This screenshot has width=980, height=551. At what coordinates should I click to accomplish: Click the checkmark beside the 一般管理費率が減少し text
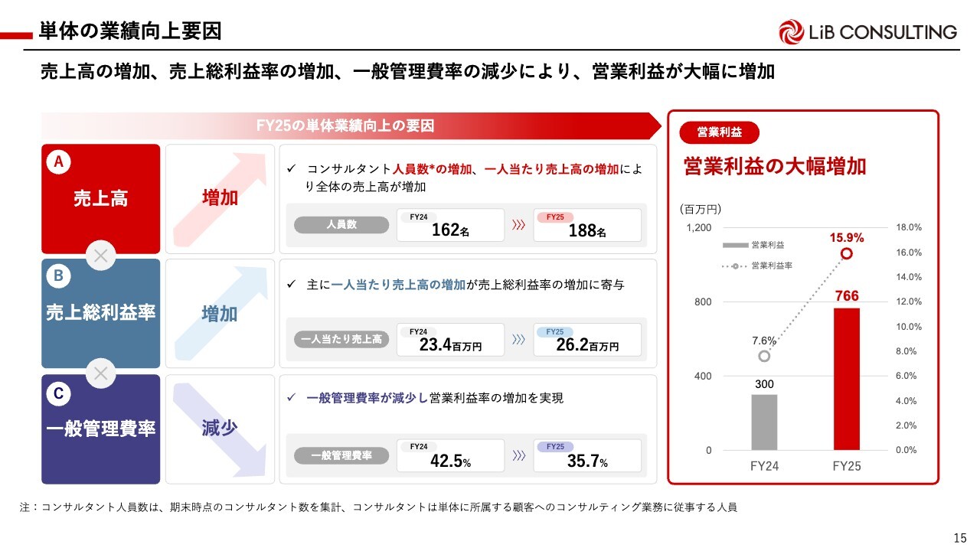291,398
